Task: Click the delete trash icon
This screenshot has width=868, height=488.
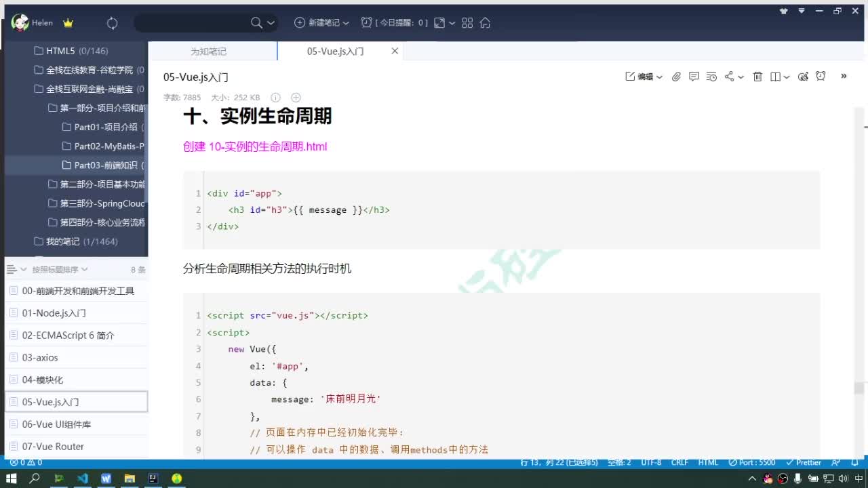Action: click(x=758, y=77)
